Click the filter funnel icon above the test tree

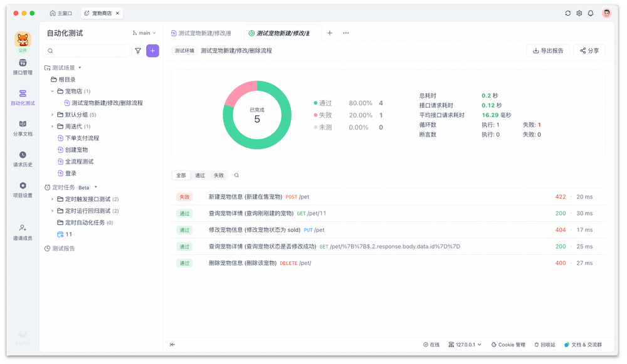[x=138, y=51]
